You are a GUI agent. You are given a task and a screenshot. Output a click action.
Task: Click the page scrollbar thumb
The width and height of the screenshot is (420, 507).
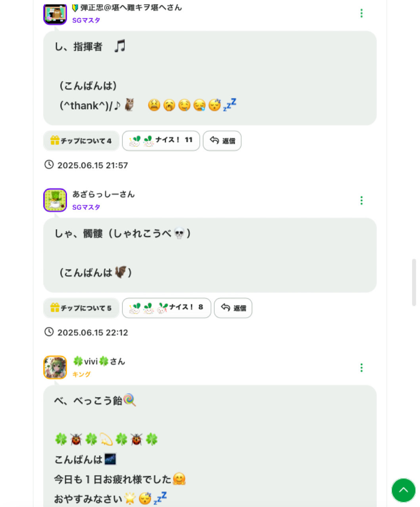[414, 282]
